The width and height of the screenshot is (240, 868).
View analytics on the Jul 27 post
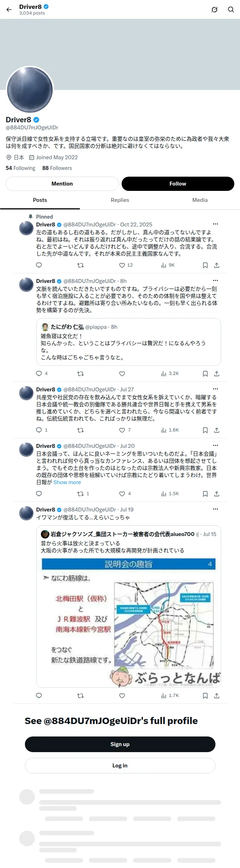point(170,430)
